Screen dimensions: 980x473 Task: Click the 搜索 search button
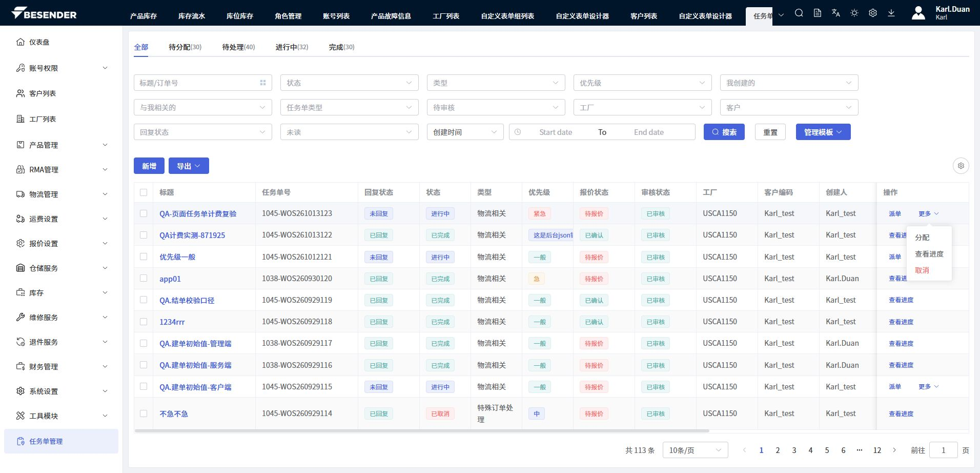724,132
